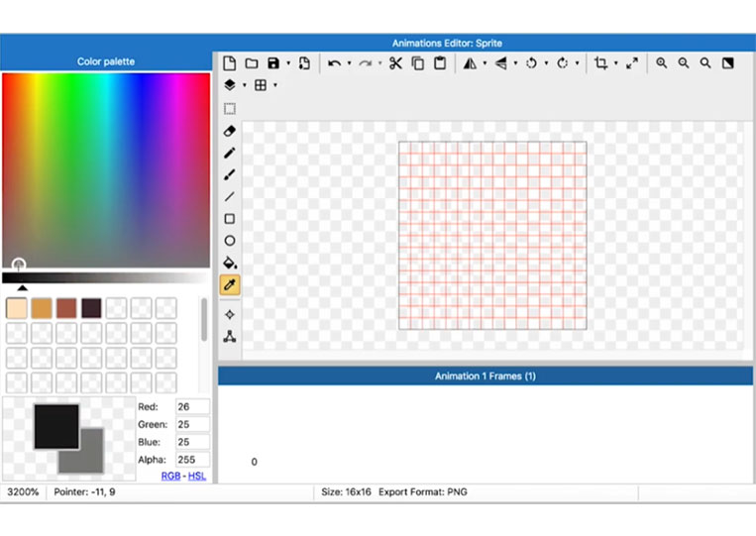
Task: Select the Line tool
Action: (230, 196)
